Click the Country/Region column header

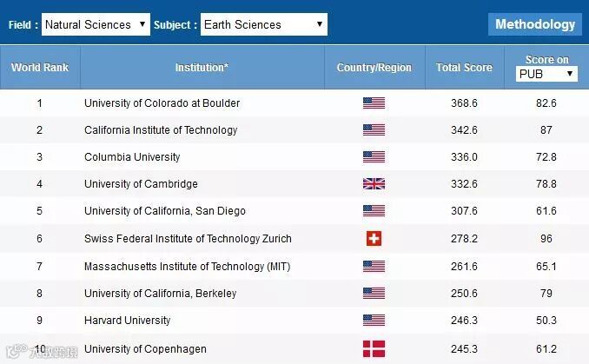click(x=374, y=67)
